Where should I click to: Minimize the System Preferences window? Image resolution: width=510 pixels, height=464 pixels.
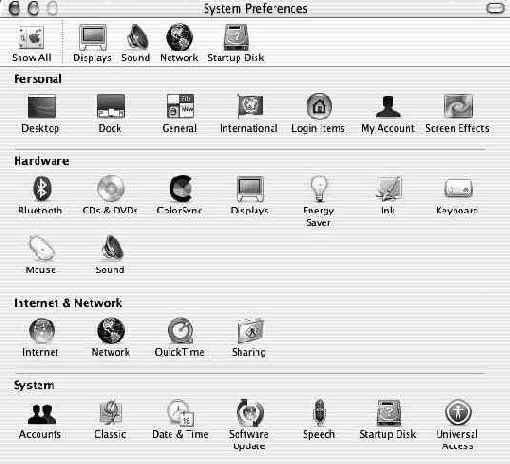[x=33, y=8]
